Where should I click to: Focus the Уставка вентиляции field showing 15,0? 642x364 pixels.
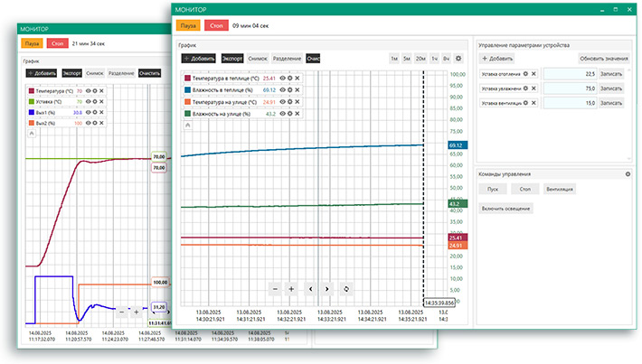coord(571,103)
